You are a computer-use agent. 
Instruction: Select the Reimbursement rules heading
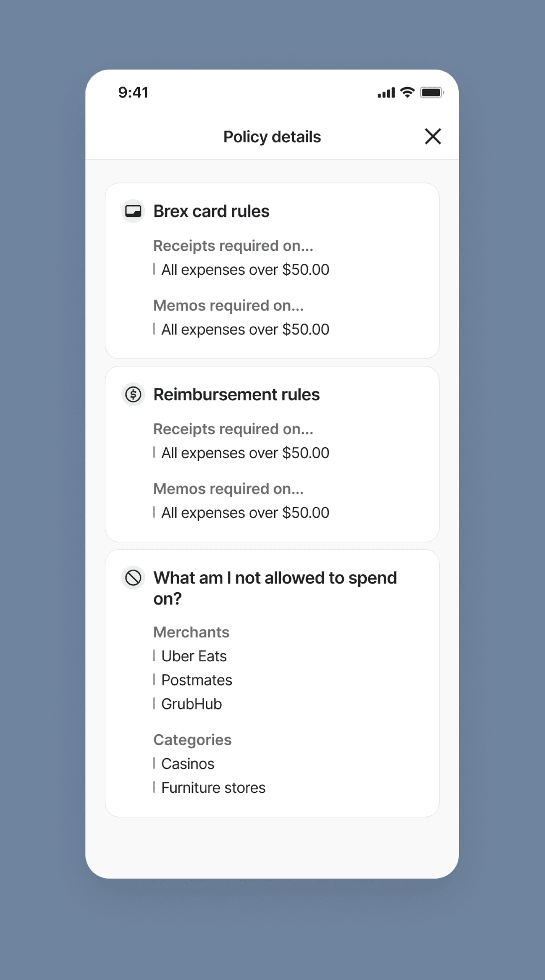pos(236,395)
